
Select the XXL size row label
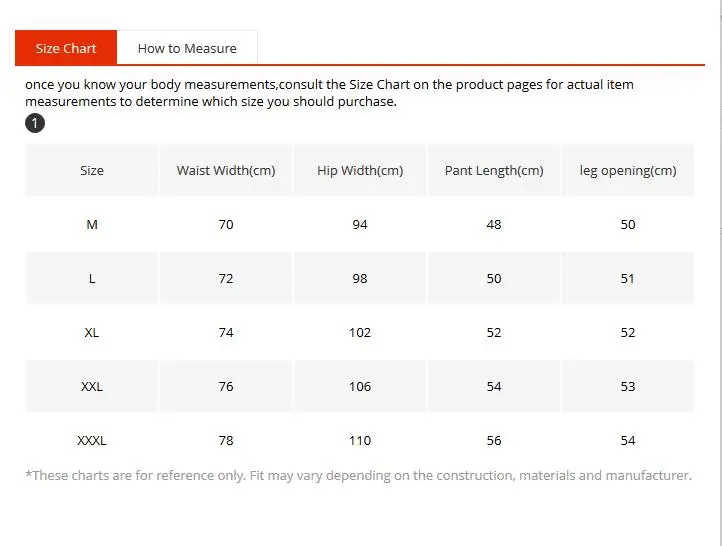point(92,386)
